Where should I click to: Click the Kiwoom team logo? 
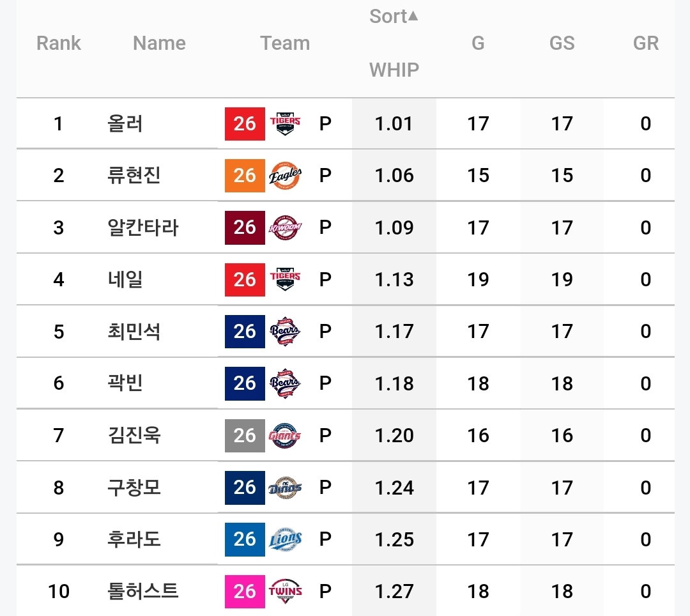pyautogui.click(x=285, y=227)
